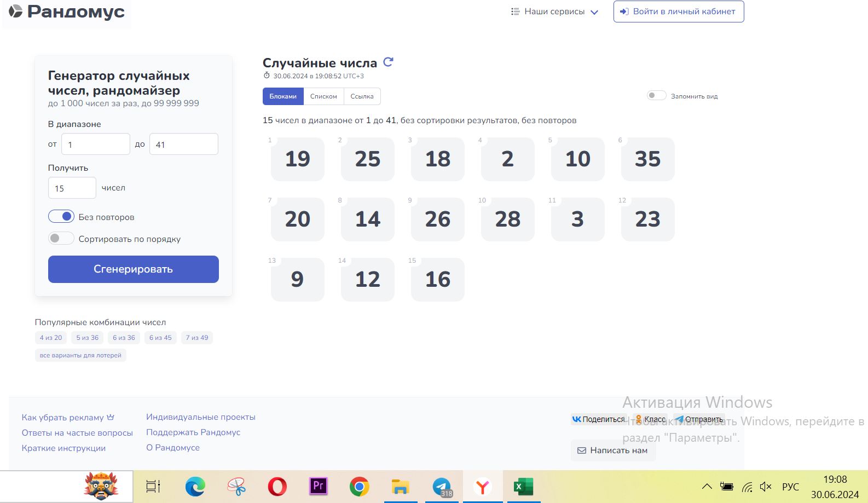Image resolution: width=868 pixels, height=503 pixels.
Task: Click the mascot icon at the taskbar start
Action: click(101, 485)
